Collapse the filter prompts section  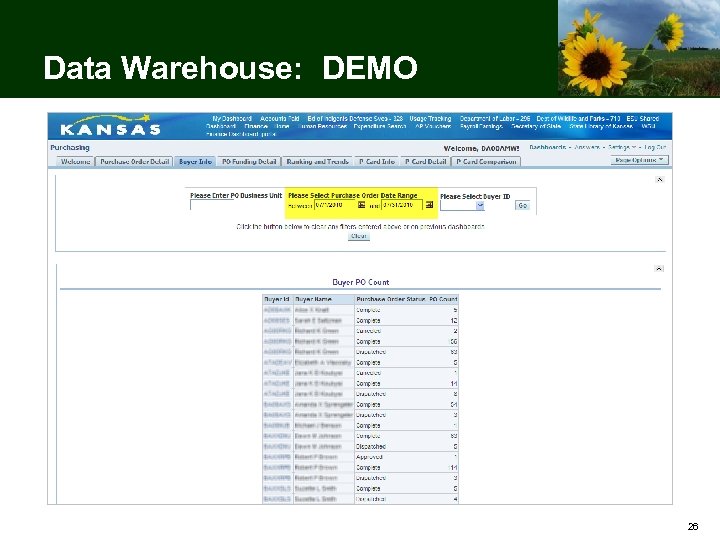coord(659,180)
